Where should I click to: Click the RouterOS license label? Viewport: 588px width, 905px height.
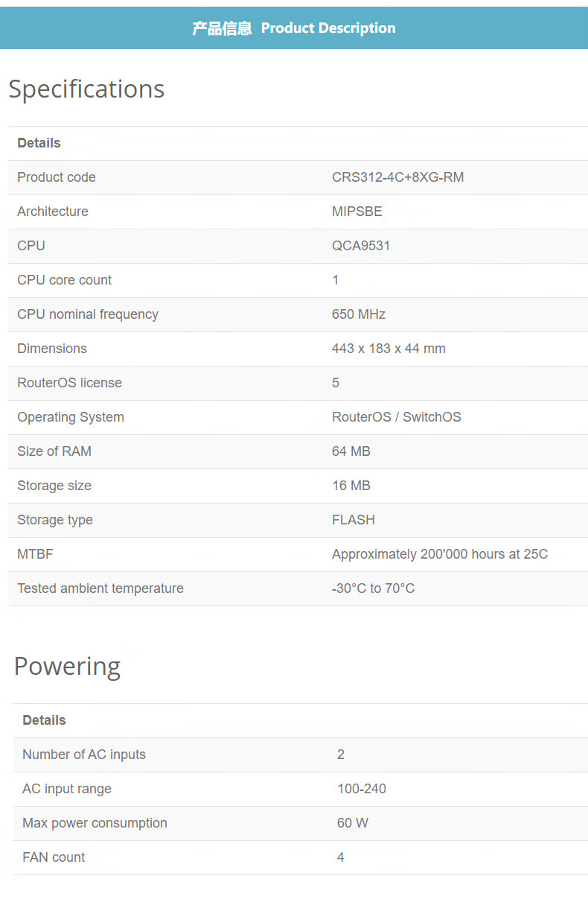(69, 383)
